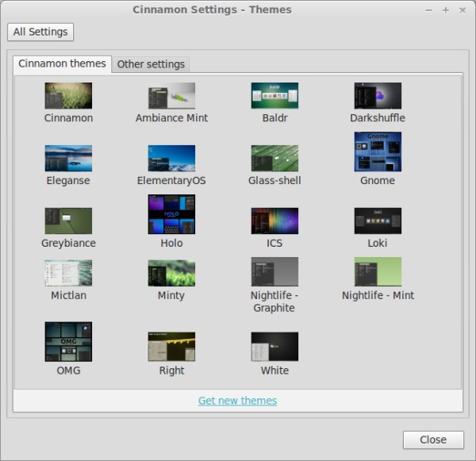
Task: Click the "Nightlife - Mint" label text
Action: pyautogui.click(x=378, y=295)
